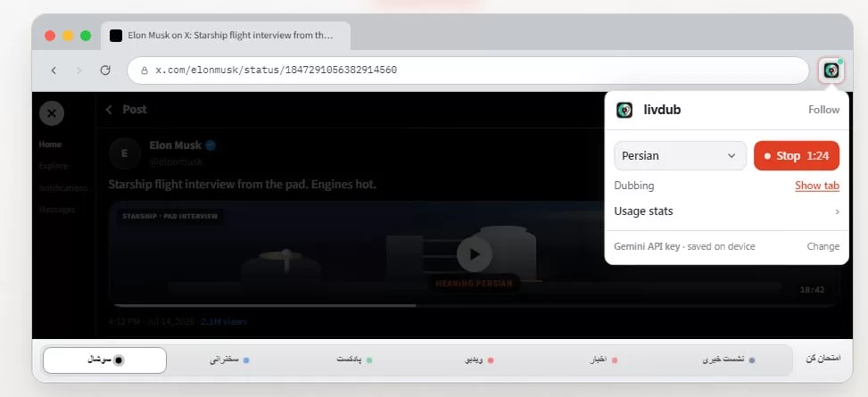This screenshot has height=397, width=868.
Task: Click the back arrow beside Post
Action: pos(109,110)
